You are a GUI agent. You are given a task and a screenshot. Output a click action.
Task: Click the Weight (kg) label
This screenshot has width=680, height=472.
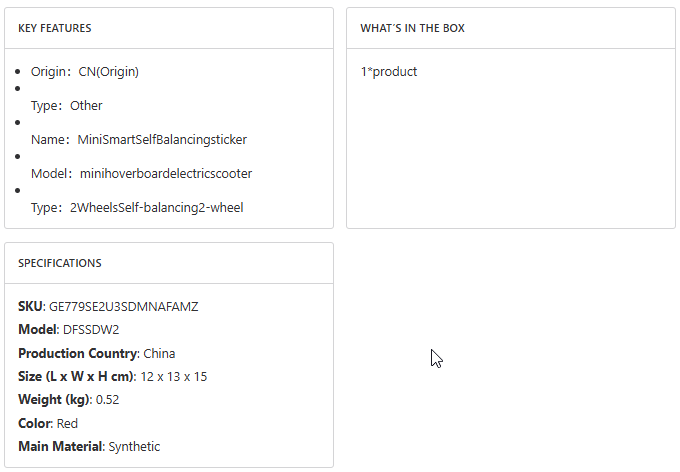tap(54, 400)
